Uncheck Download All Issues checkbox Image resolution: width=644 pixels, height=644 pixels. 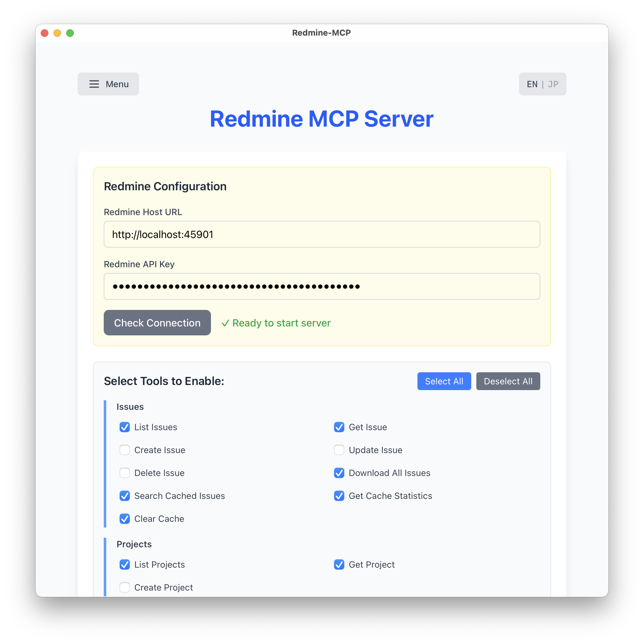tap(339, 473)
